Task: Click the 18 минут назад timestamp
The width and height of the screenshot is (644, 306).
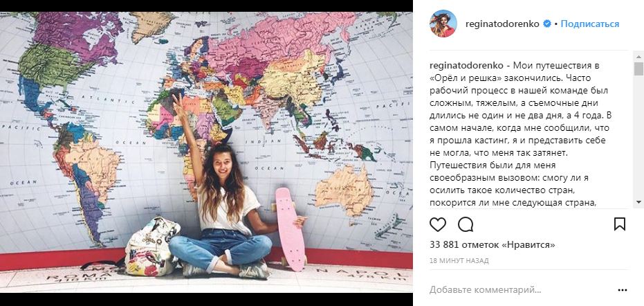Action: coord(459,261)
